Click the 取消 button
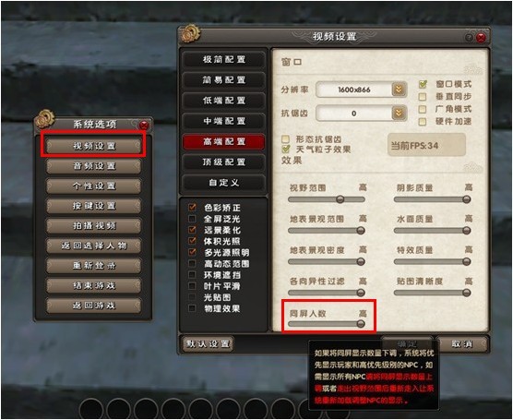The width and height of the screenshot is (513, 420). click(x=462, y=343)
